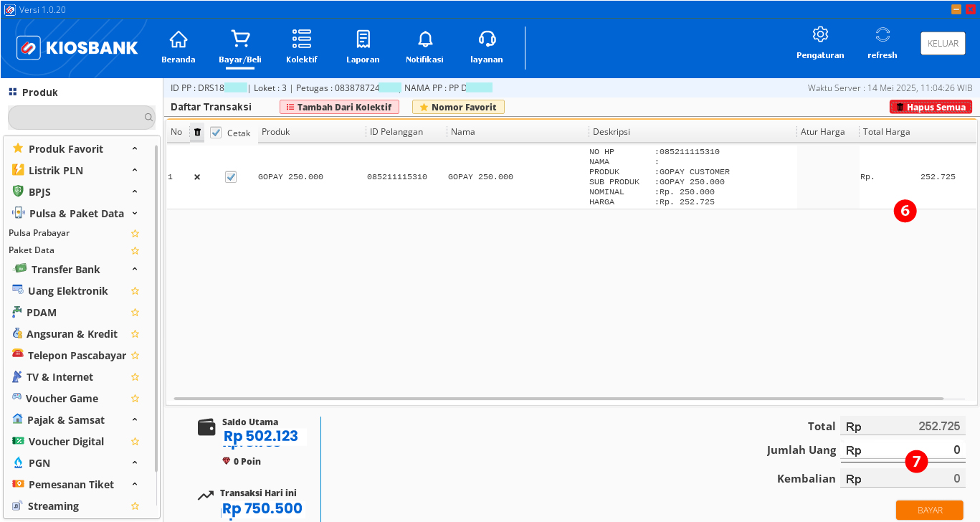This screenshot has width=980, height=522.
Task: Uncheck the GOPAY 250.000 row checkbox
Action: click(231, 177)
